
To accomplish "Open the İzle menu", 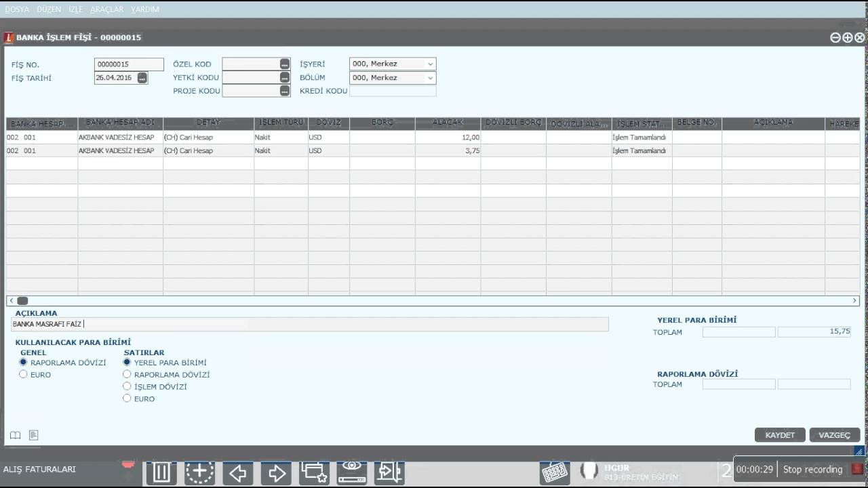I will point(75,9).
